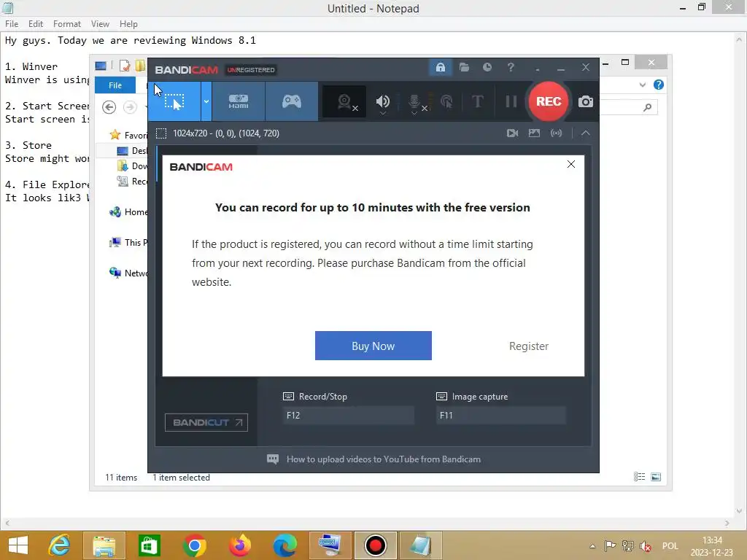Open Google Chrome from taskbar

(194, 545)
